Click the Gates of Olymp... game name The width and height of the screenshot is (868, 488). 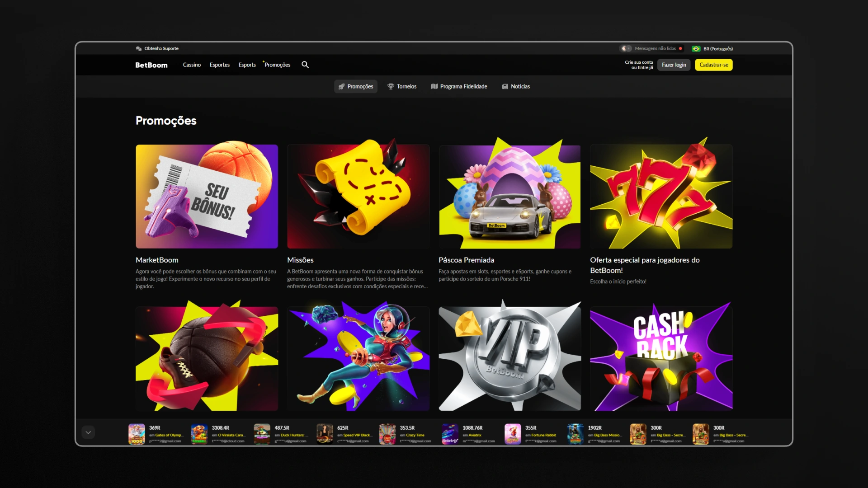click(169, 435)
